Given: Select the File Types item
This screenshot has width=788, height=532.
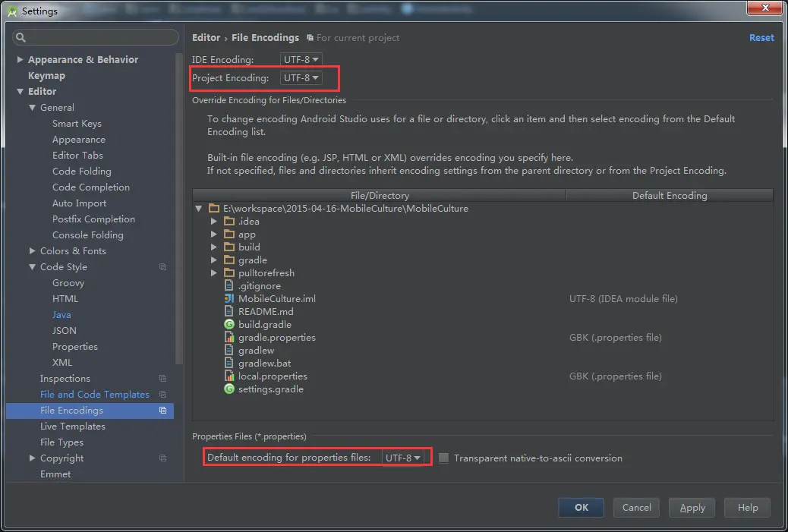Looking at the screenshot, I should (x=61, y=442).
